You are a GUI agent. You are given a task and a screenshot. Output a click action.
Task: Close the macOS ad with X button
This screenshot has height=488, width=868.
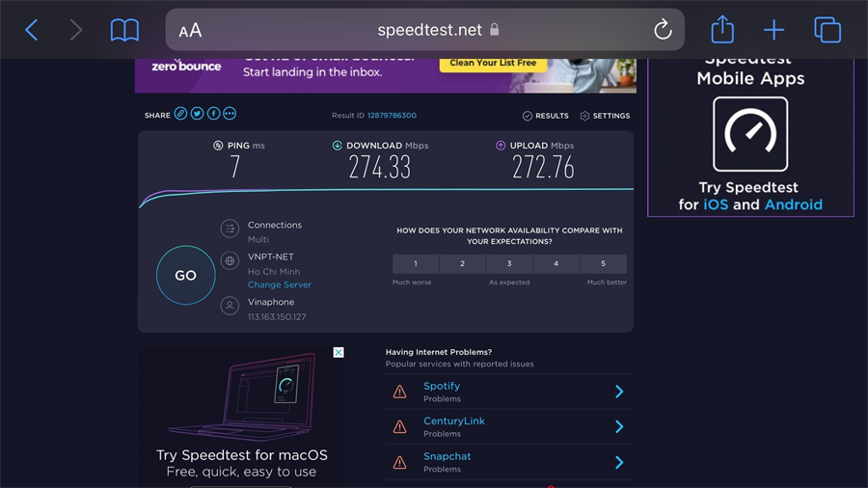(339, 352)
